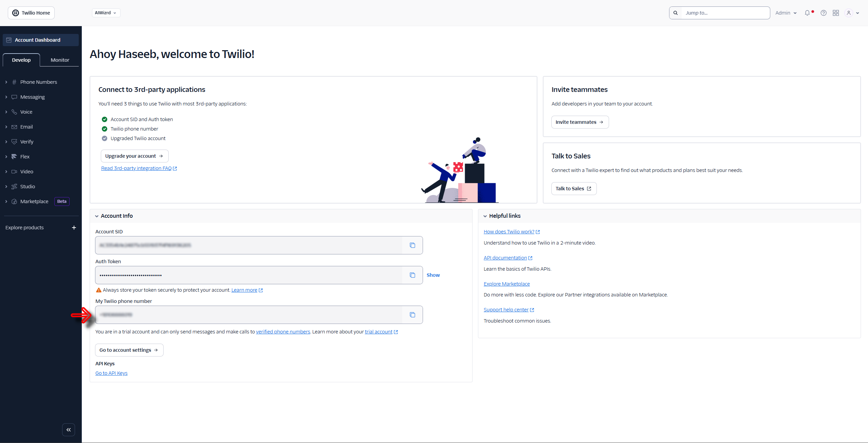This screenshot has height=443, width=868.
Task: Select the Develop tab
Action: [21, 60]
